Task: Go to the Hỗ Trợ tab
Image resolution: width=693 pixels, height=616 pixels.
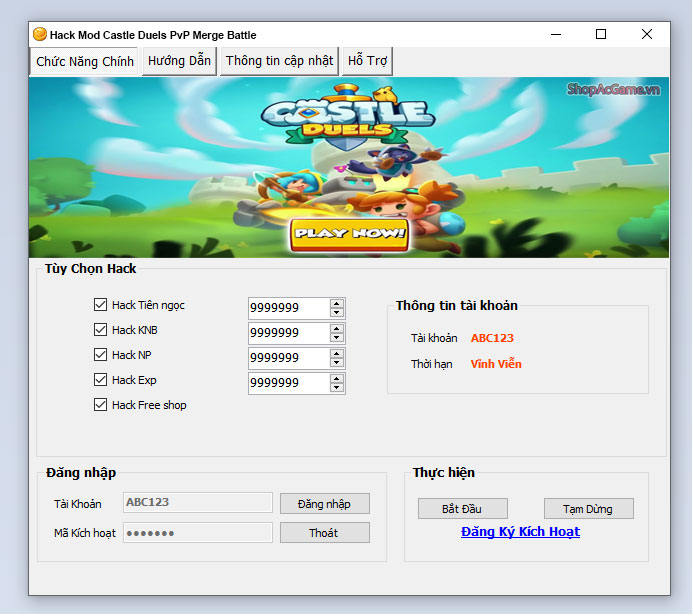Action: 367,61
